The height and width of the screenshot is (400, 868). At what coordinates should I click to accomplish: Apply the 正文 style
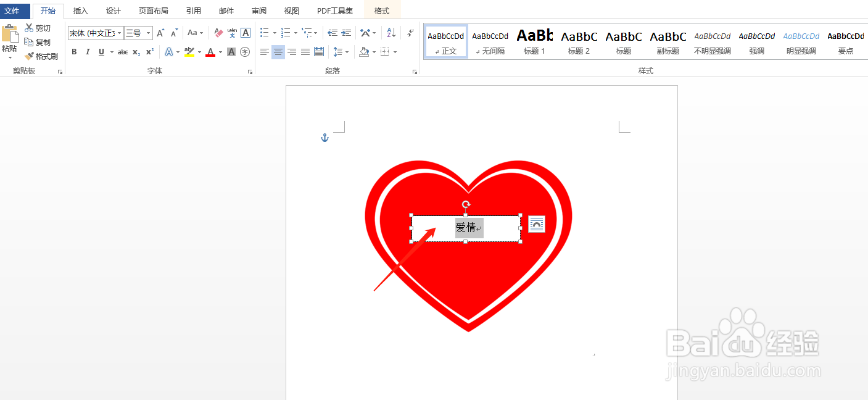click(x=446, y=42)
